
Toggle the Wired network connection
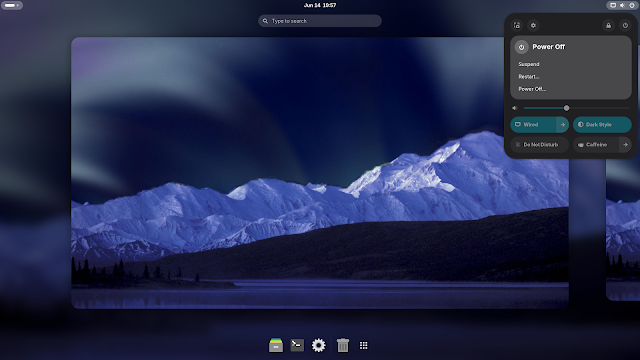[x=533, y=124]
